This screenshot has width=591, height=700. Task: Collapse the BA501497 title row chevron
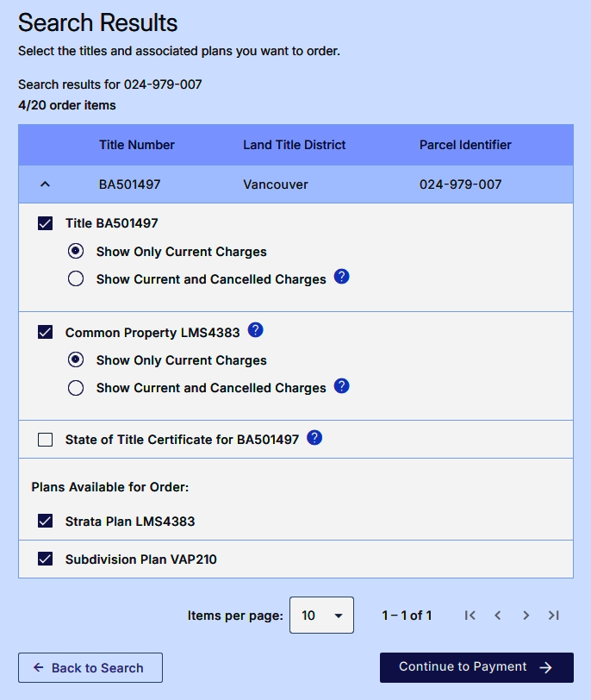pyautogui.click(x=45, y=184)
